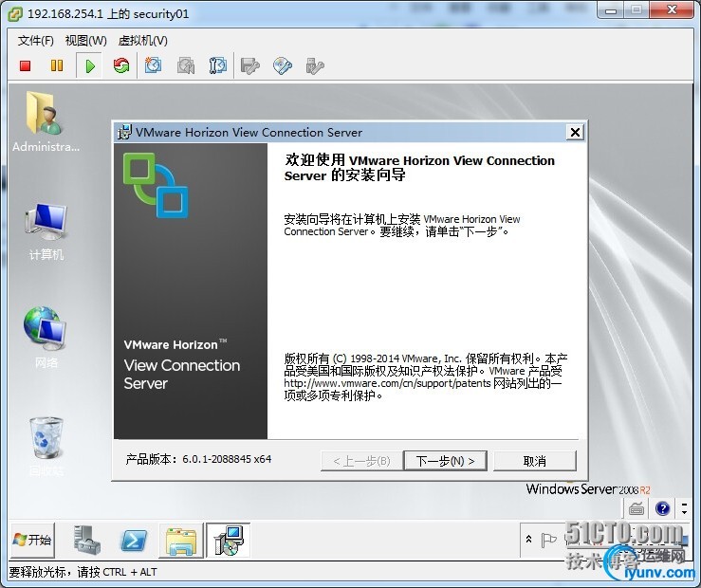Launch PowerShell from the taskbar

134,541
